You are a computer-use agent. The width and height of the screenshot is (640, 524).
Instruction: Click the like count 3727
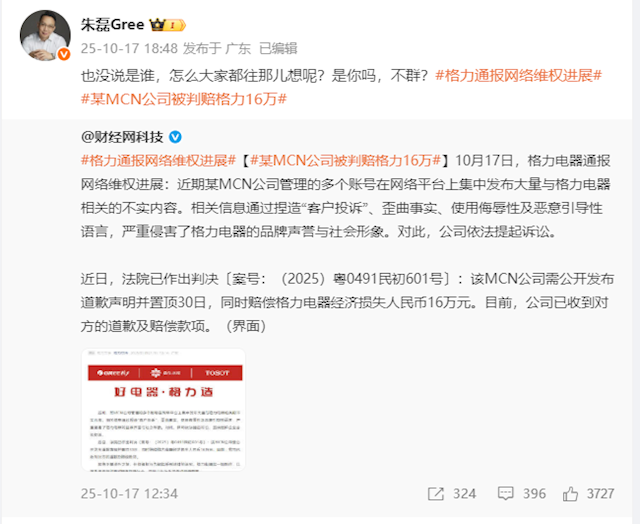[600, 494]
